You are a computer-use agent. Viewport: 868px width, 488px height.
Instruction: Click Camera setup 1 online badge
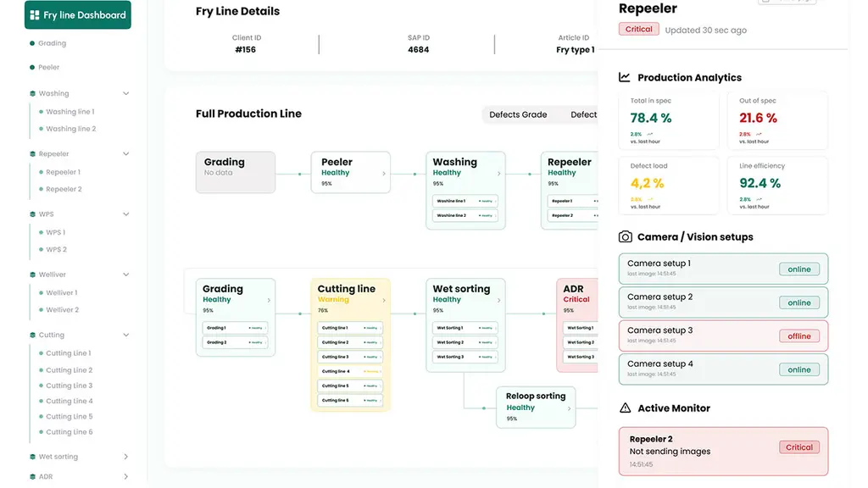point(799,269)
